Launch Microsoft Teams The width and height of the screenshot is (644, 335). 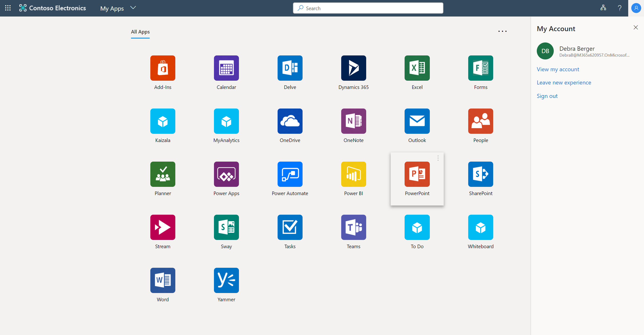(353, 227)
